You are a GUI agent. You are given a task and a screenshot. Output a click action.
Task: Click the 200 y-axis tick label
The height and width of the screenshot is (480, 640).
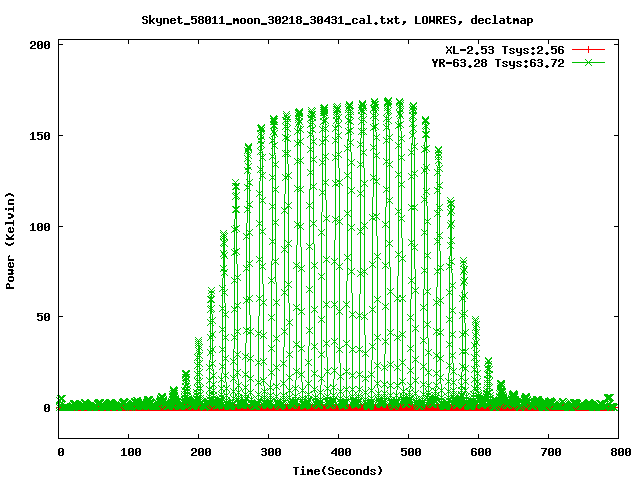[x=40, y=45]
